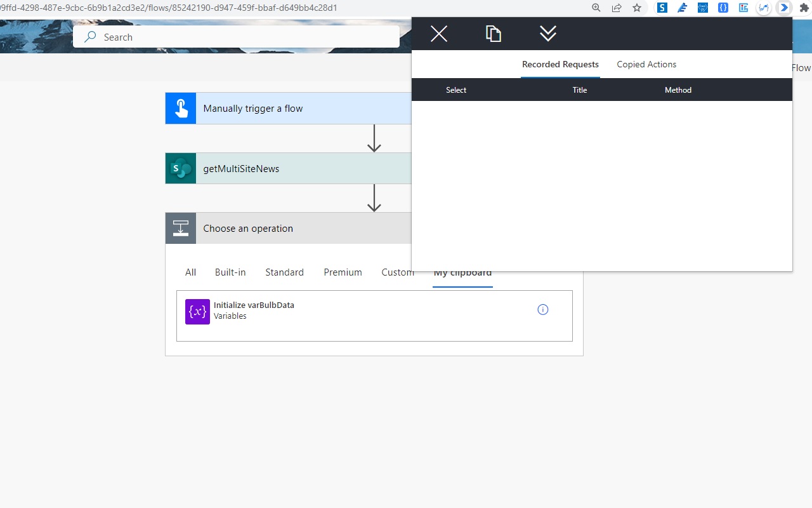Open the blue S browser extension
This screenshot has height=508, width=812.
tap(662, 8)
